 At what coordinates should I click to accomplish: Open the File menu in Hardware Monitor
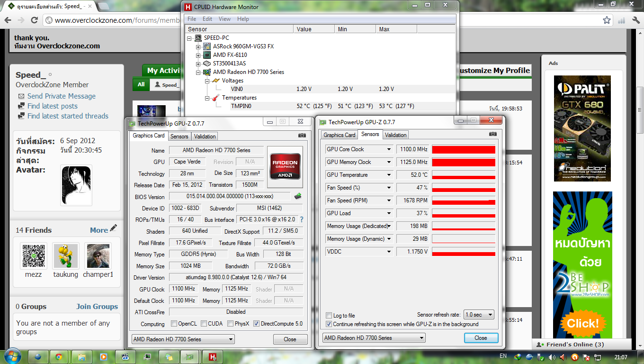[192, 19]
